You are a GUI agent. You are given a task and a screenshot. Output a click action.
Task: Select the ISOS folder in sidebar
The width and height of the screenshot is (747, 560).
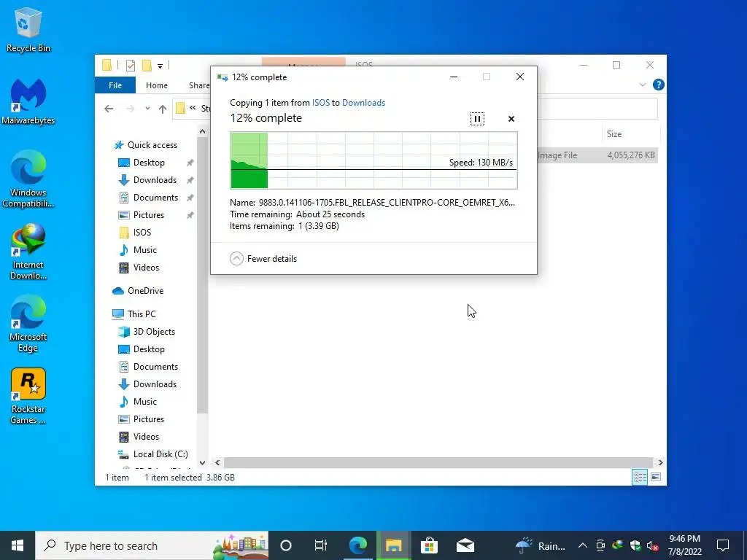tap(135, 233)
